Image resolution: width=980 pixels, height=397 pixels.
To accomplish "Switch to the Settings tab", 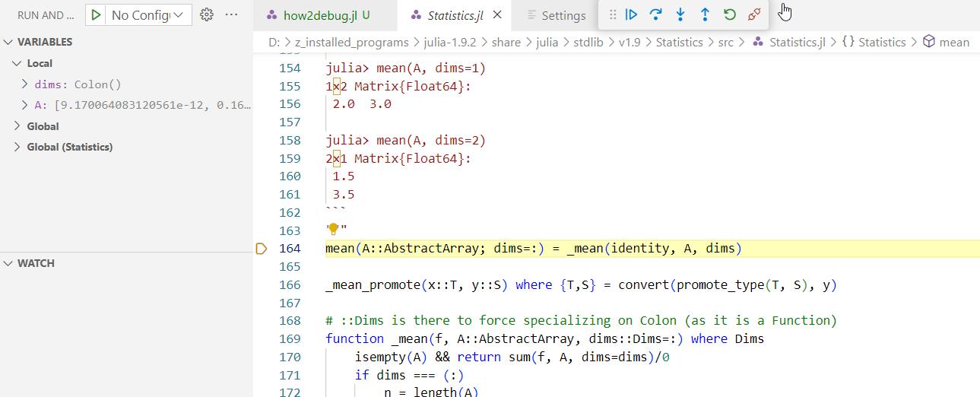I will pyautogui.click(x=563, y=15).
